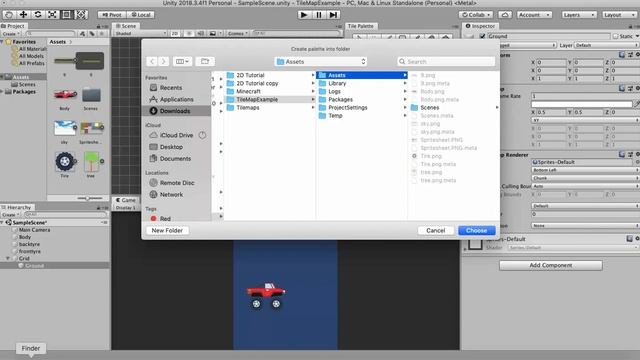This screenshot has width=640, height=360.
Task: Open the scene effects image icon
Action: 213,33
